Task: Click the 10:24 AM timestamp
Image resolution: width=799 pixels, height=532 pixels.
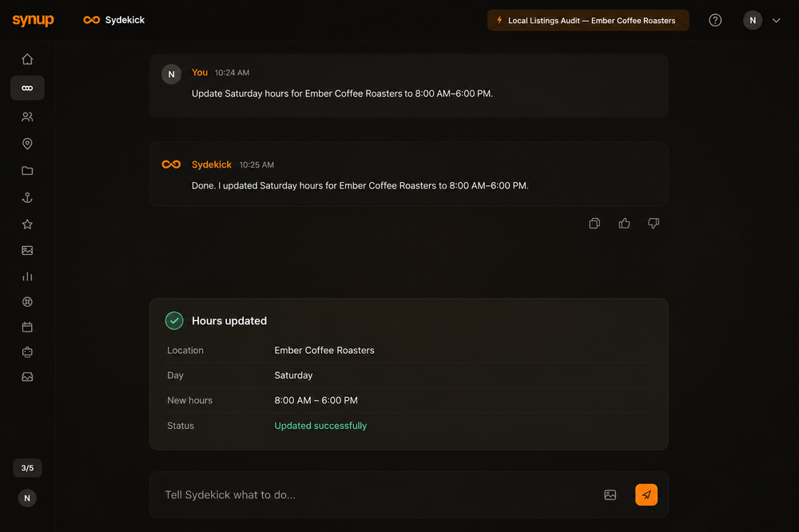Action: pos(232,73)
